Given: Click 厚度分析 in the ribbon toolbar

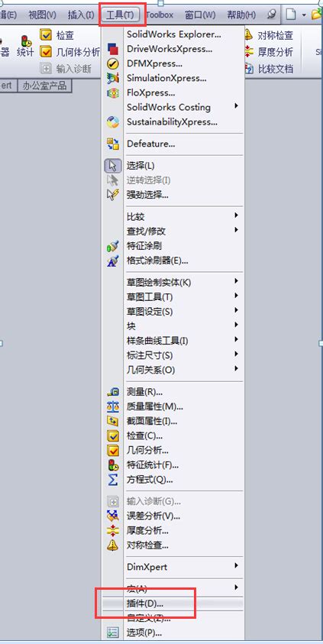Looking at the screenshot, I should coord(275,52).
